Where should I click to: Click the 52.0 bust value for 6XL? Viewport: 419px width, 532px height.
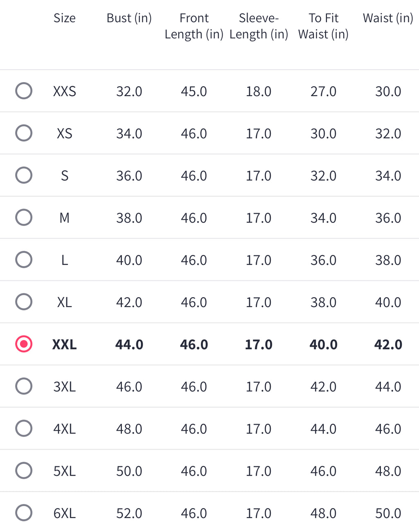point(129,513)
